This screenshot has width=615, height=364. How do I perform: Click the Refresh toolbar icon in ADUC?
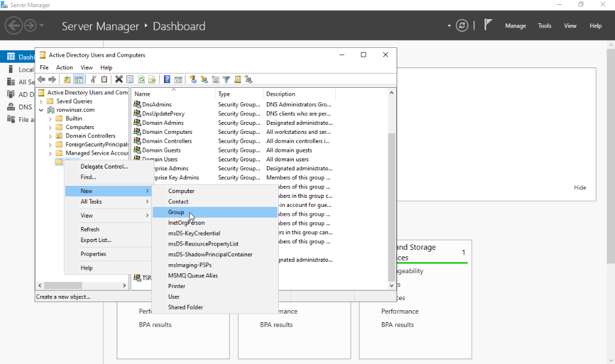(x=142, y=79)
